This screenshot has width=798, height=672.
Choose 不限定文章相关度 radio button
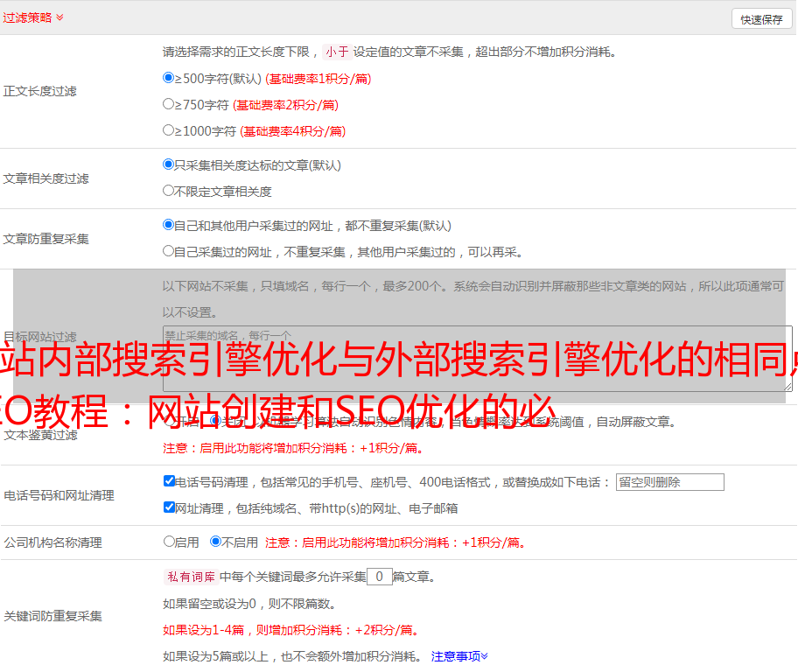coord(169,191)
